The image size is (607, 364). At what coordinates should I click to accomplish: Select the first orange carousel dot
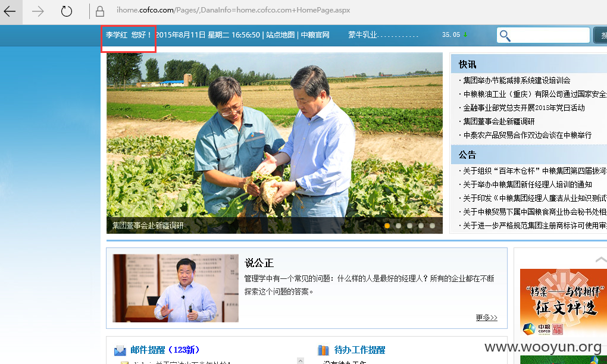pyautogui.click(x=387, y=225)
